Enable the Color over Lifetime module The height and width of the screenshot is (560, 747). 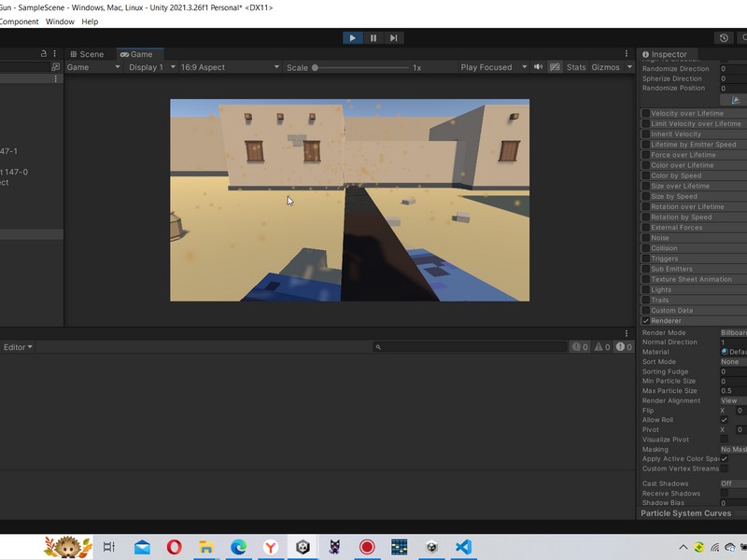coord(646,164)
